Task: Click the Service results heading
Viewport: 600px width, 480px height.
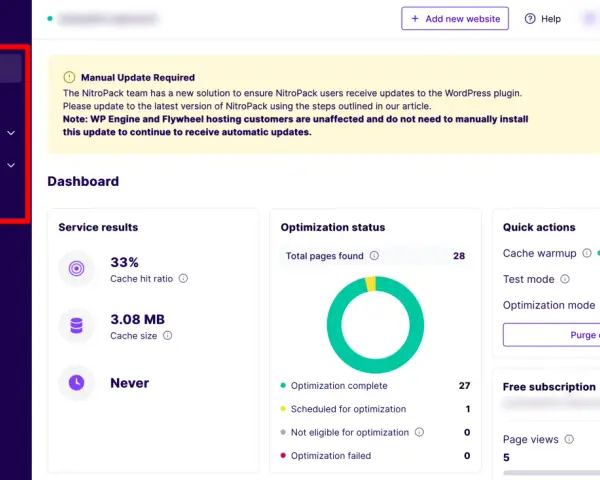Action: [98, 227]
